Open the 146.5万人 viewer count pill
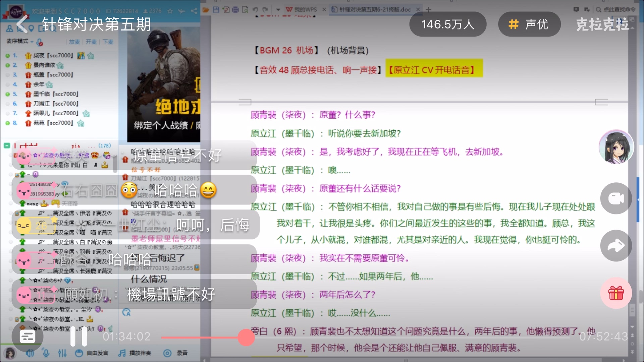644x362 pixels. pos(448,24)
